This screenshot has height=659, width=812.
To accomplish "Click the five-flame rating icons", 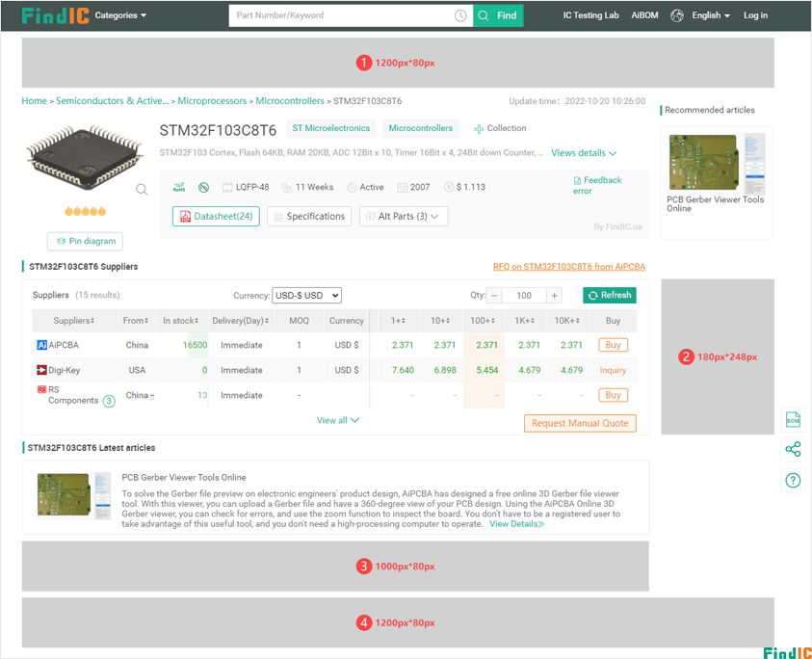I will 86,211.
